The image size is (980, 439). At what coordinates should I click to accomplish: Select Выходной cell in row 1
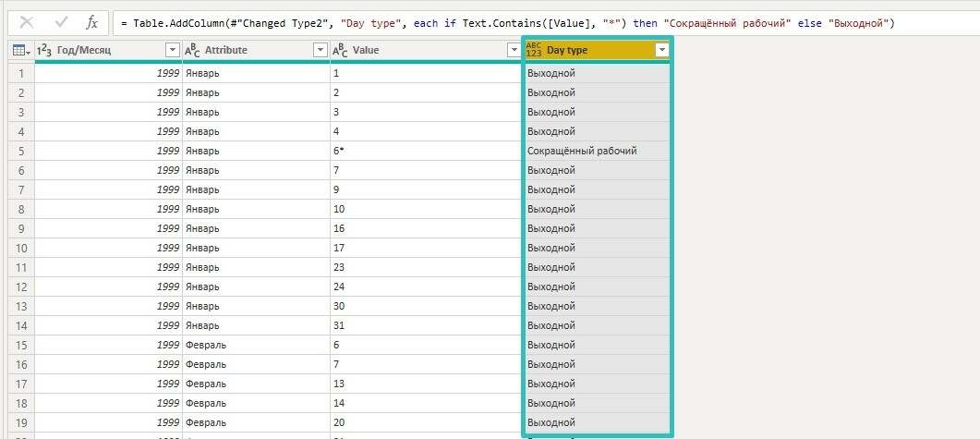(x=597, y=73)
